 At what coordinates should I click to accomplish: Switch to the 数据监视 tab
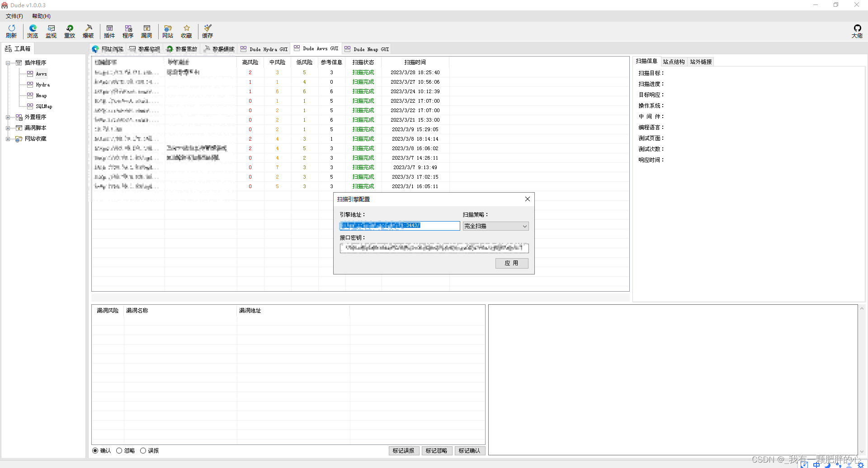pyautogui.click(x=145, y=49)
